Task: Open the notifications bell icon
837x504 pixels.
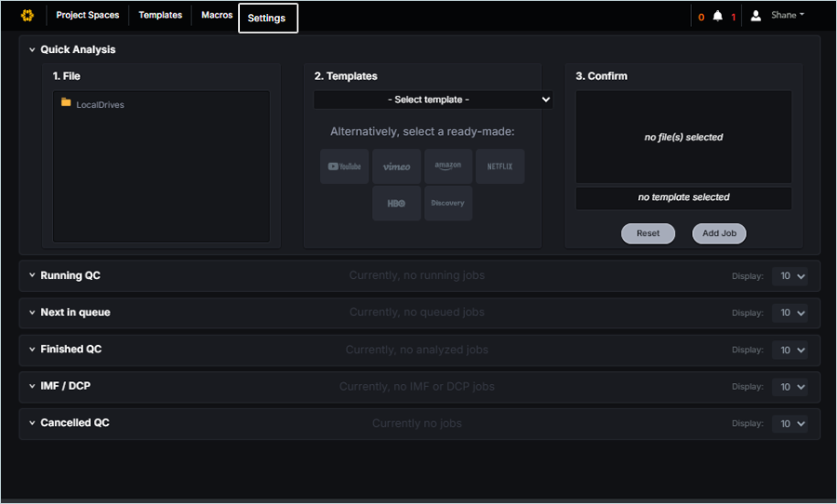Action: [x=717, y=17]
